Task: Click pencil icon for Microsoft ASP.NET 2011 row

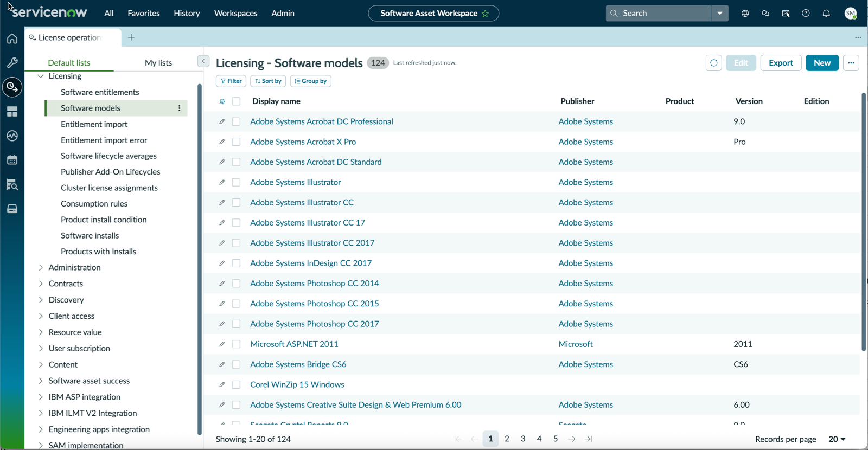Action: click(222, 344)
